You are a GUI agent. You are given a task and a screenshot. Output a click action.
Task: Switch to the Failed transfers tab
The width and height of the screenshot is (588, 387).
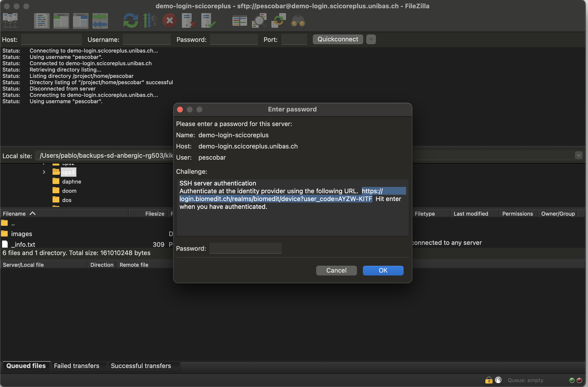77,366
